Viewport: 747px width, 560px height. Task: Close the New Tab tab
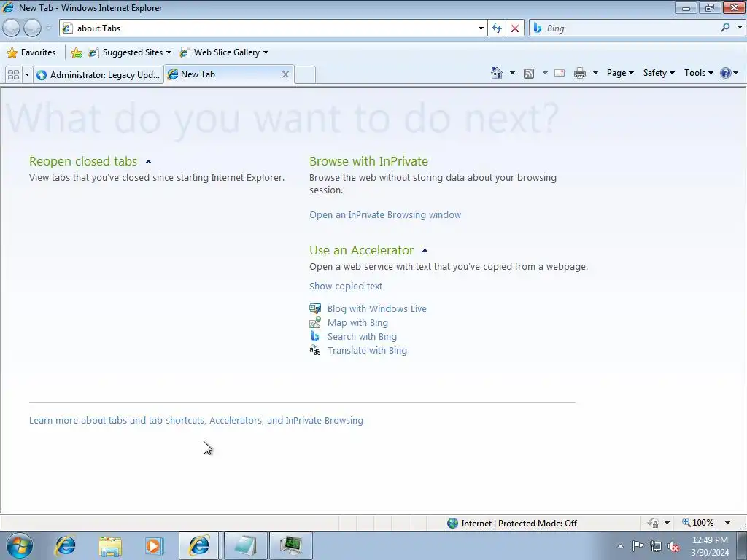pos(285,74)
